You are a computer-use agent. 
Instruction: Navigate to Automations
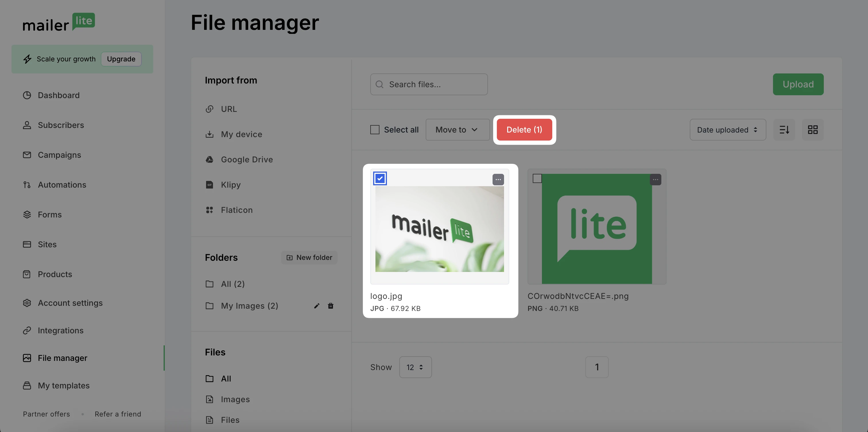(x=62, y=185)
